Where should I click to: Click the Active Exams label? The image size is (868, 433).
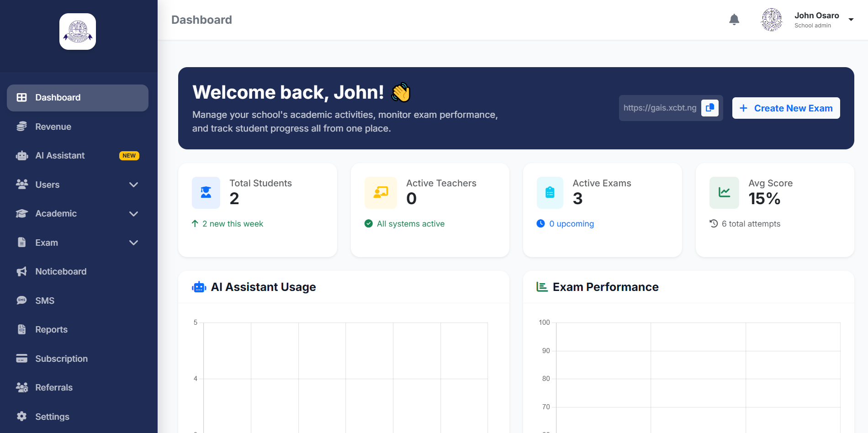pos(602,183)
